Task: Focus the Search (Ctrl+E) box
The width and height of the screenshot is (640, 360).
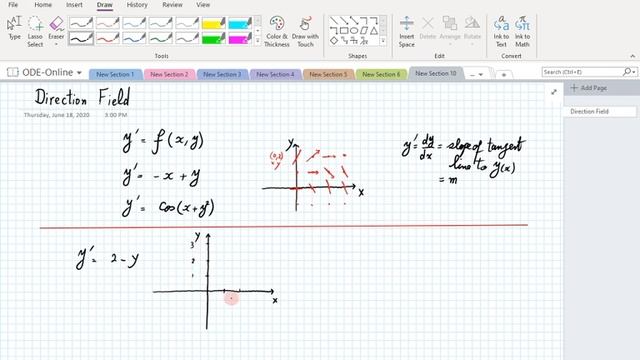Action: coord(582,72)
